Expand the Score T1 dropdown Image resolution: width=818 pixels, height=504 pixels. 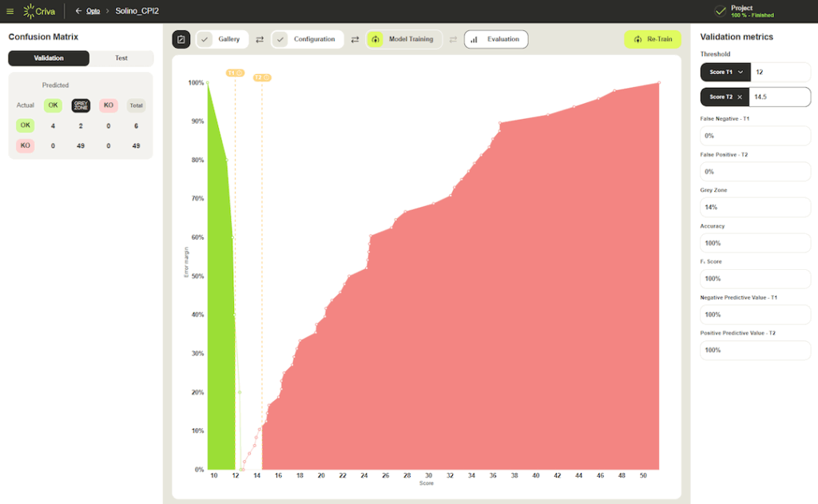click(x=741, y=72)
